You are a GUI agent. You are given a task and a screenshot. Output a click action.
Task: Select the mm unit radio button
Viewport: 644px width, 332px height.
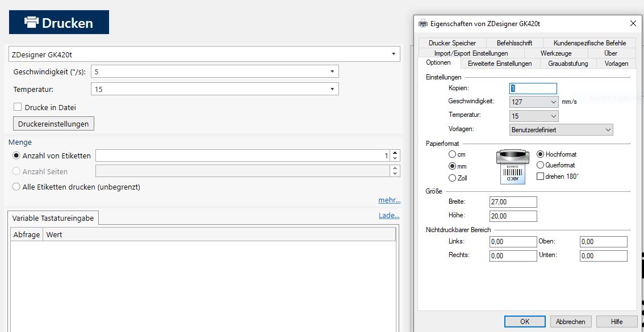click(452, 166)
